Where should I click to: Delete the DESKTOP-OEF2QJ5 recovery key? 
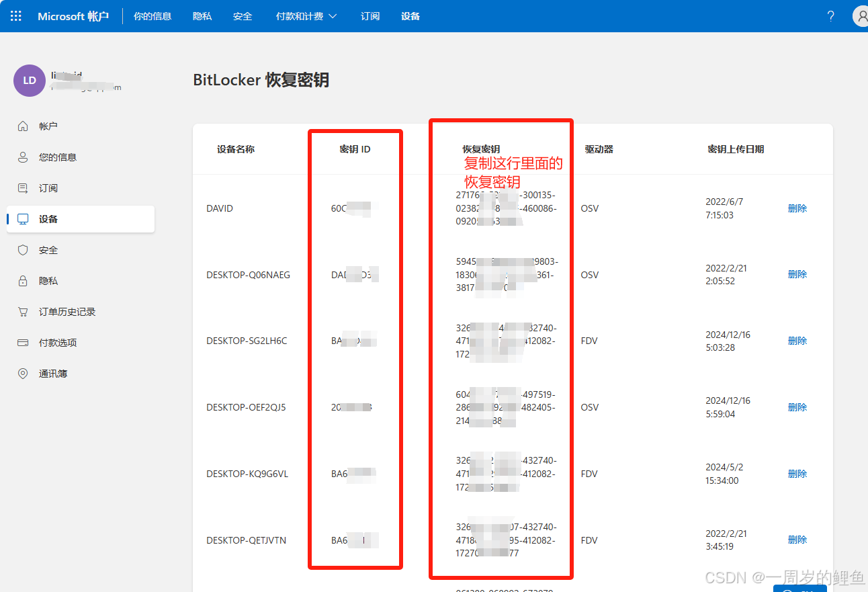(797, 407)
